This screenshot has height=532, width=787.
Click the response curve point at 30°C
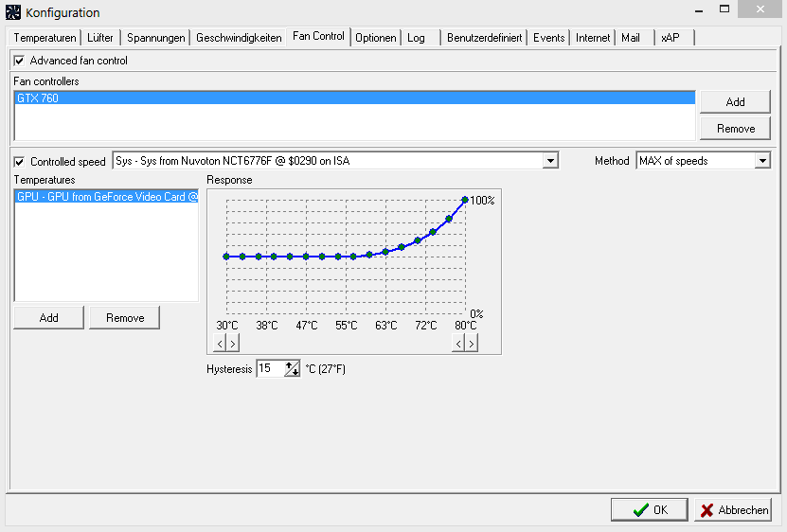(x=226, y=257)
